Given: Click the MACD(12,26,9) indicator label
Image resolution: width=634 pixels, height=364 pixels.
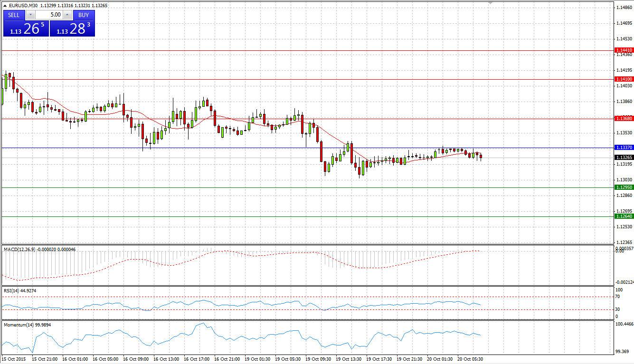Looking at the screenshot, I should coord(19,249).
